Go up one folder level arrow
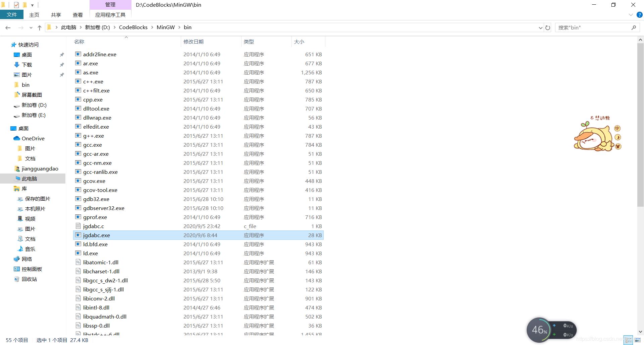The image size is (644, 345). 40,28
